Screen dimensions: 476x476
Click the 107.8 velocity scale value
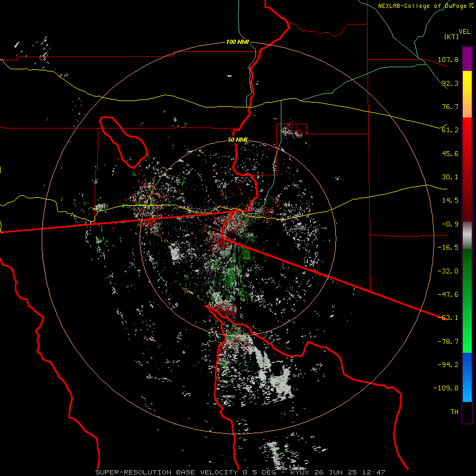click(x=448, y=59)
